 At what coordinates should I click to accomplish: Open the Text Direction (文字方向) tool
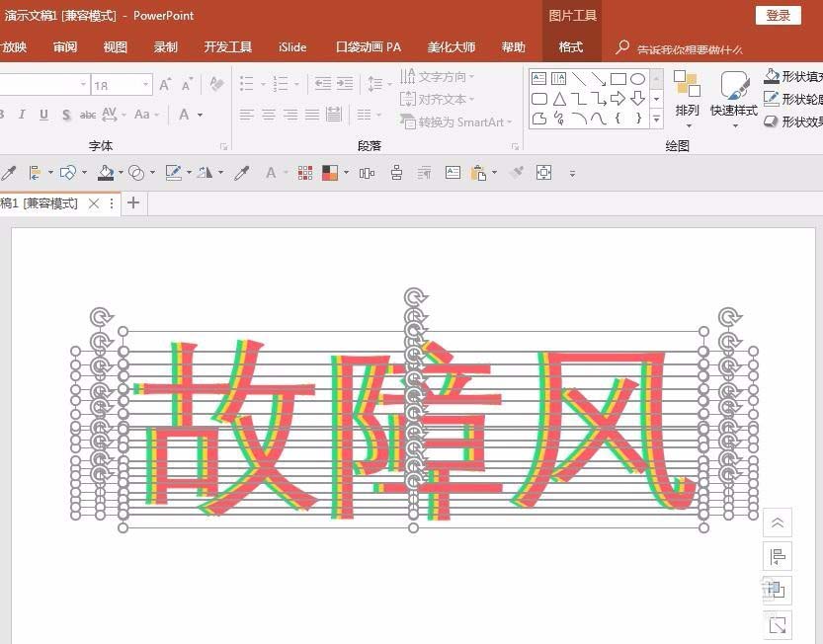(x=442, y=76)
